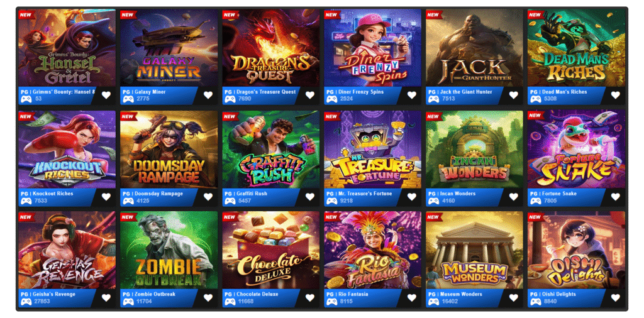Favorite Dragon's Treasure Quest with the heart
The width and height of the screenshot is (644, 318).
[310, 95]
